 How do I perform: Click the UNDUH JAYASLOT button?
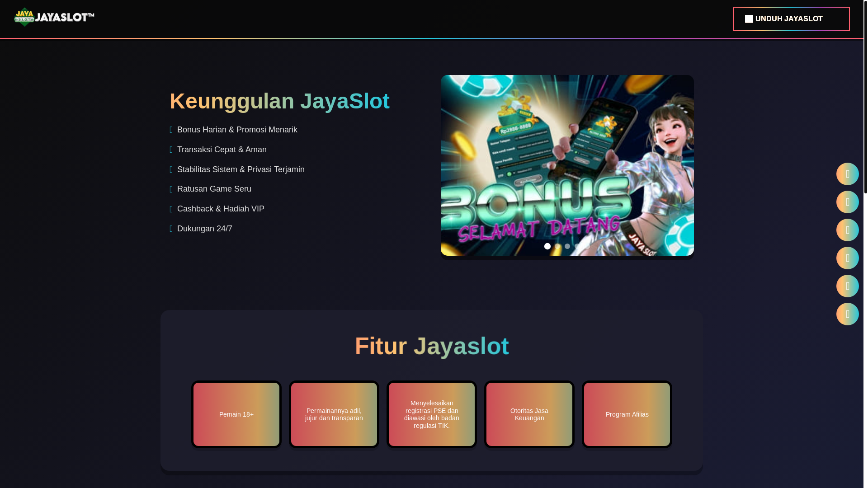tap(791, 19)
